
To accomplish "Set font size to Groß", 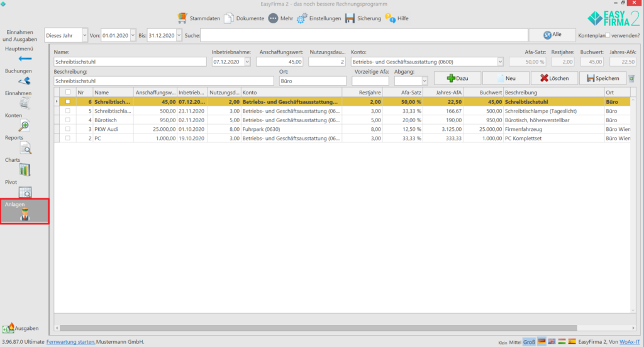I will 529,342.
